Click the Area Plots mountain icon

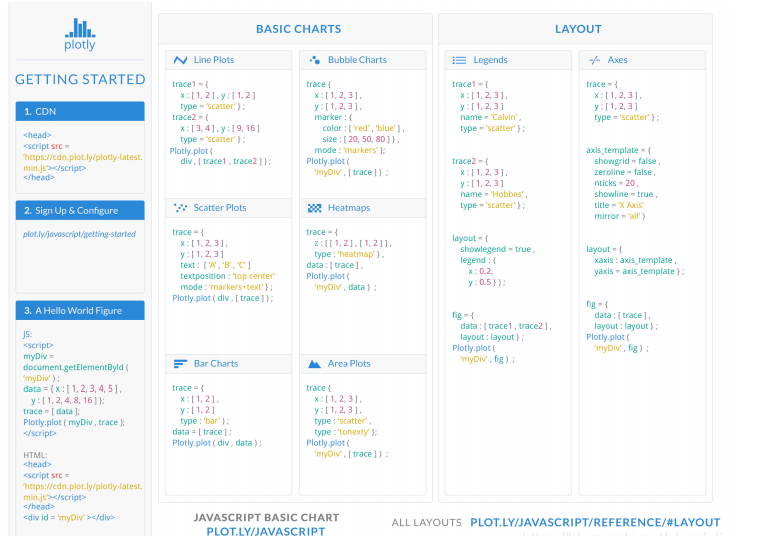(314, 364)
